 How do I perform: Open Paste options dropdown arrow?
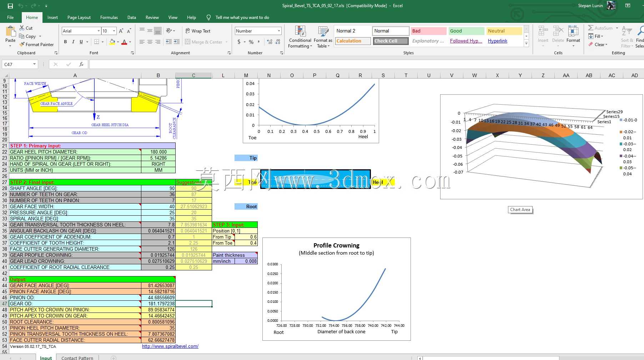point(10,46)
